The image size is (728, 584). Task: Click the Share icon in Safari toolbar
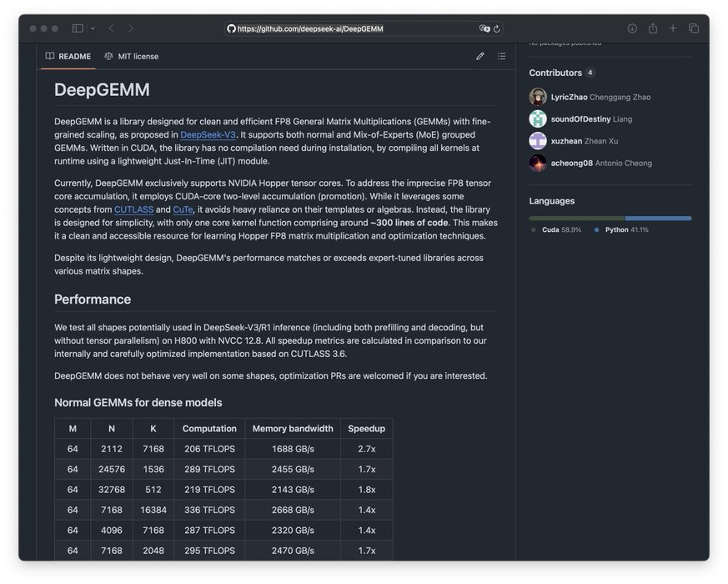point(653,28)
